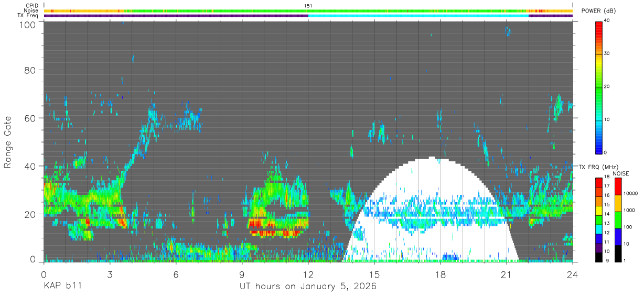Image resolution: width=644 pixels, height=297 pixels.
Task: Click the UT hours on January 5, 2026 caption
Action: click(308, 287)
